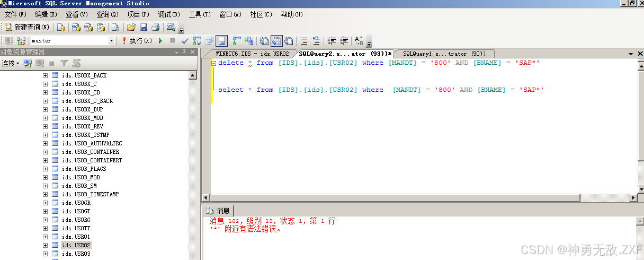This screenshot has height=260, width=644.
Task: Open the 社区(C) menu
Action: tap(261, 14)
